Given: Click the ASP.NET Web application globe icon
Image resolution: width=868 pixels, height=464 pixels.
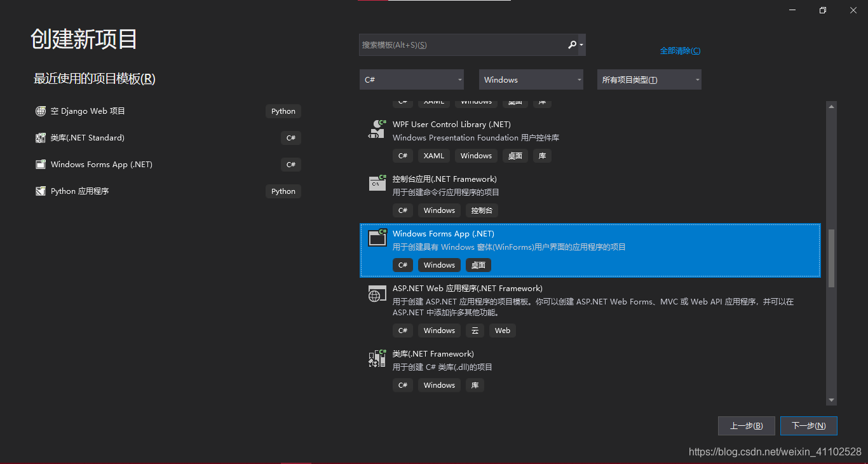Looking at the screenshot, I should tap(377, 292).
